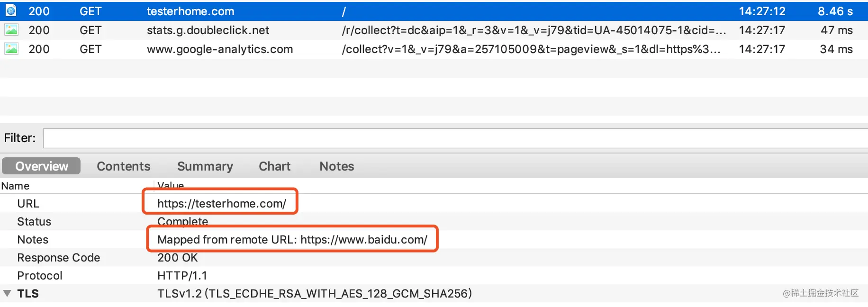The width and height of the screenshot is (868, 307).
Task: Click the TLS row label
Action: tap(28, 294)
